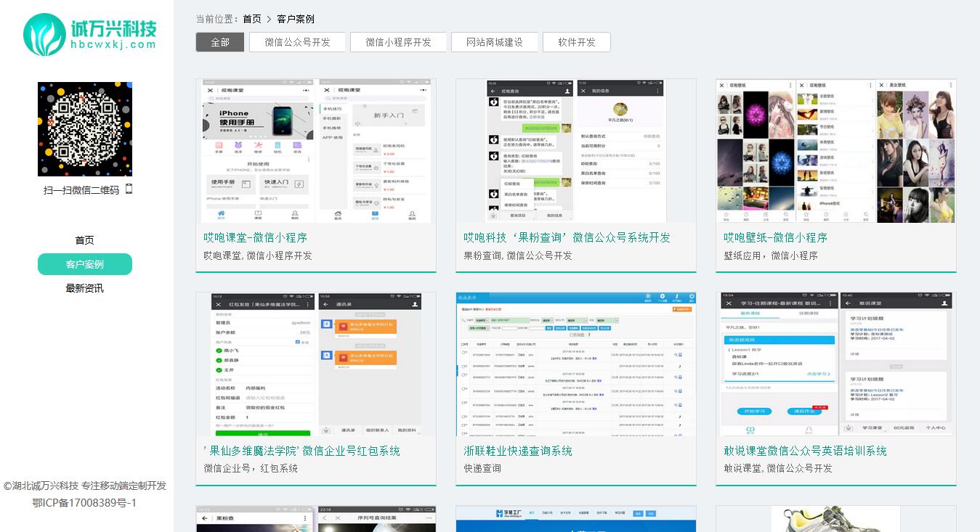This screenshot has width=980, height=532.
Task: Click the 果粉查询 partially visible bottom thumbnail
Action: 316,519
